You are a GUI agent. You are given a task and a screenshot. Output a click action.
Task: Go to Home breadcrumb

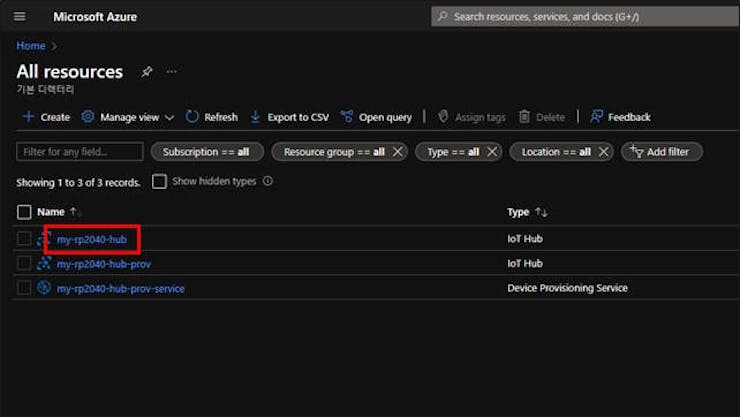(31, 46)
